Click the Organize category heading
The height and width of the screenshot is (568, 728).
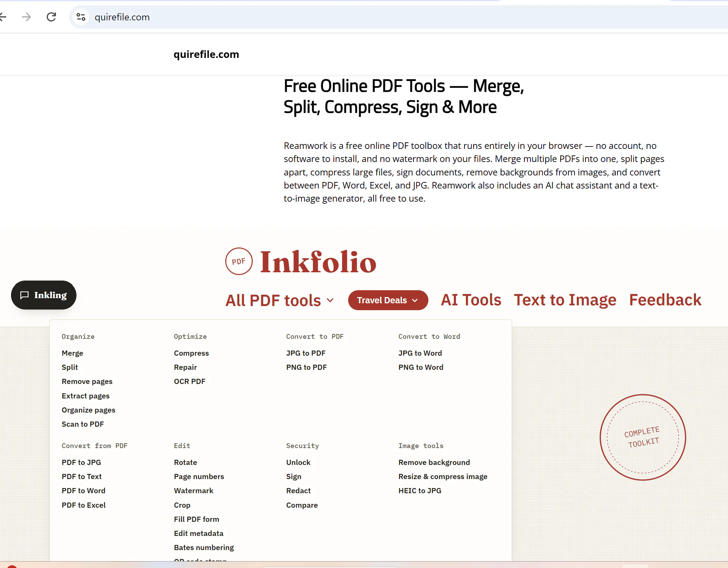[78, 336]
